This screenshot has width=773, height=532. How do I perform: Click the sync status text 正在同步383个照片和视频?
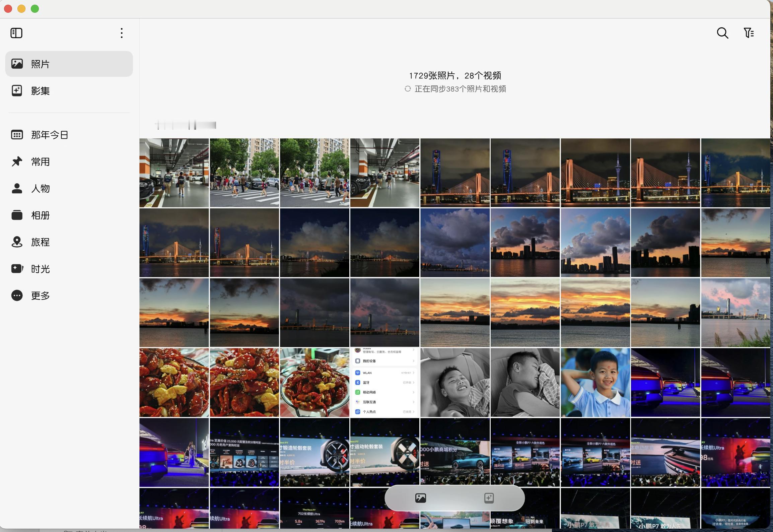(460, 89)
